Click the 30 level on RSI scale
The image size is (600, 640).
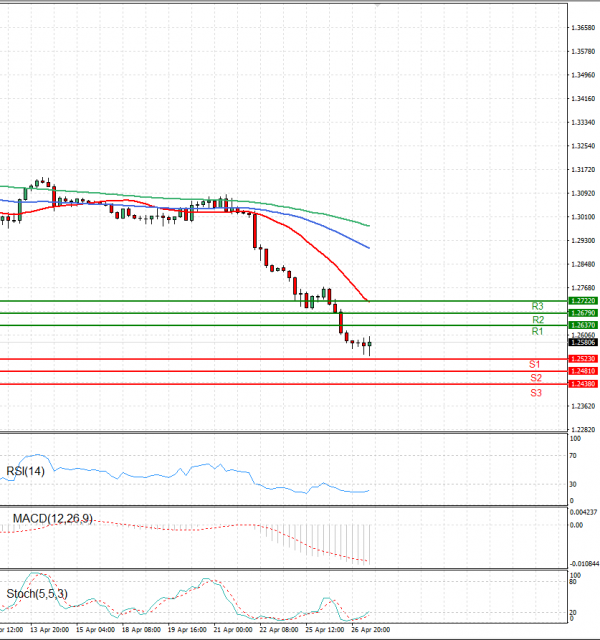[573, 484]
